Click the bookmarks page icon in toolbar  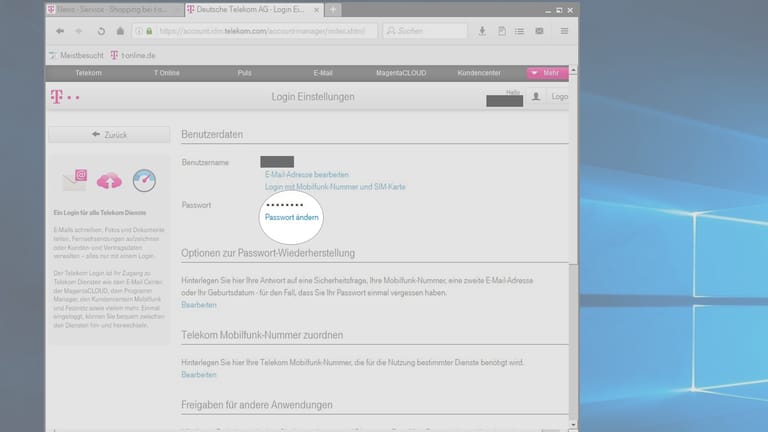[x=502, y=31]
